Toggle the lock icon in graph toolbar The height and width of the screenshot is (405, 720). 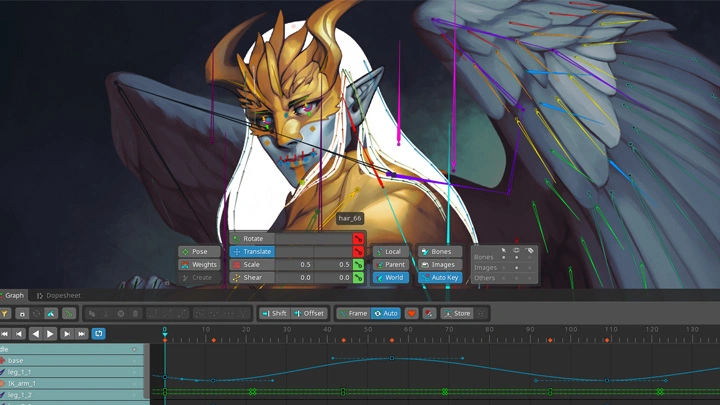tap(22, 314)
